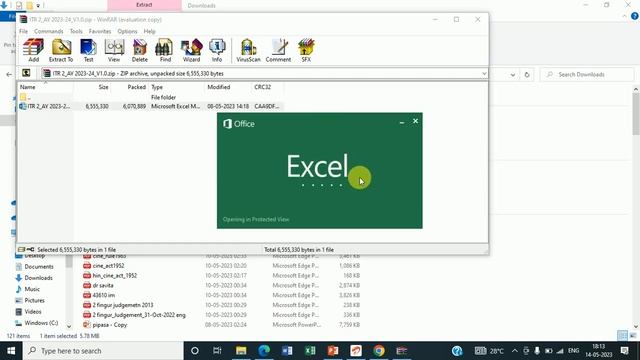Sort by the Type column header
640x360 pixels.
point(176,87)
